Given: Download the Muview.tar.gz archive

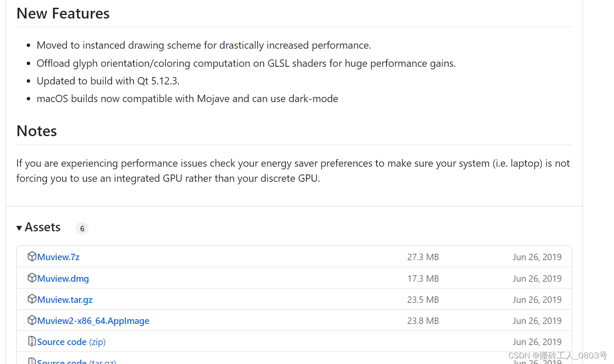Looking at the screenshot, I should 65,300.
